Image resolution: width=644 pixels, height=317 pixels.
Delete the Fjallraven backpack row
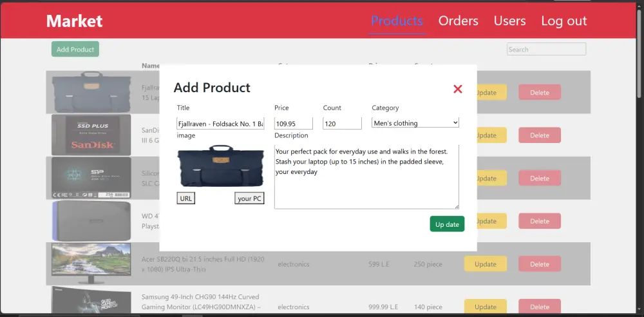[x=540, y=93]
